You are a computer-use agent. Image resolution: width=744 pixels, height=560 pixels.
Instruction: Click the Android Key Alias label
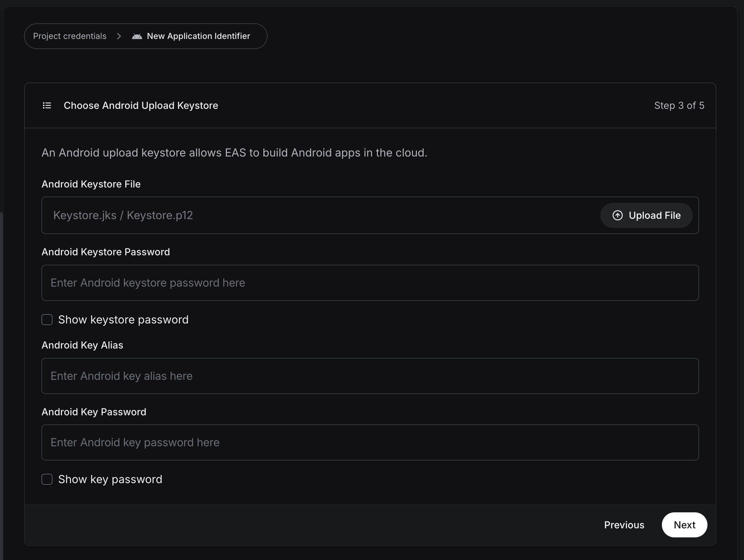pos(82,345)
